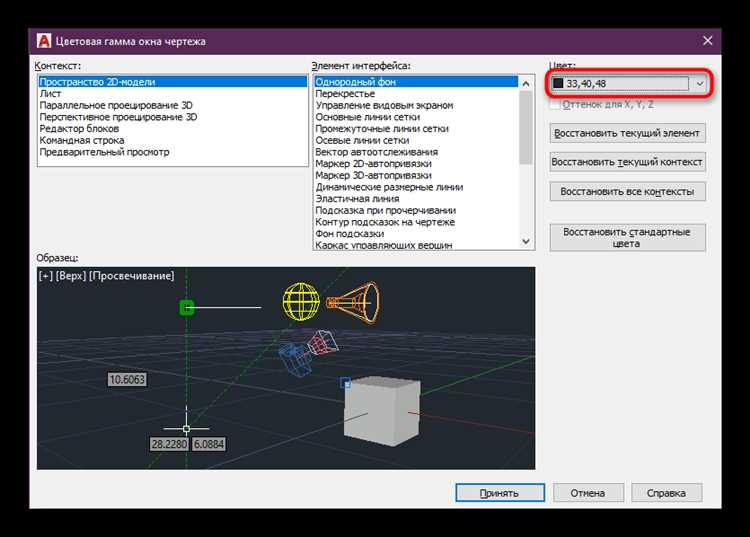Screen dimensions: 750x537
Task: Select Подсказка при прочерчивании element
Action: (x=416, y=210)
